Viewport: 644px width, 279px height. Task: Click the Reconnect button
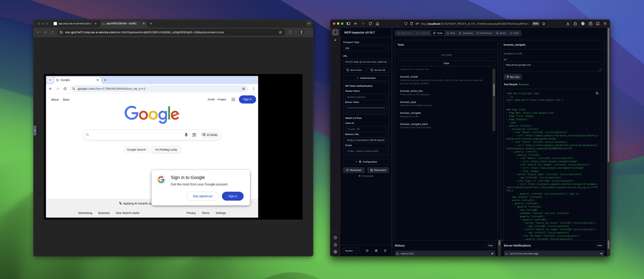[354, 170]
